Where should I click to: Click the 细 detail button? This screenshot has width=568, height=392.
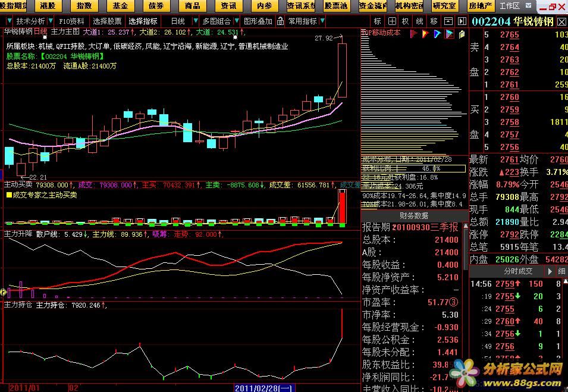coord(561,271)
